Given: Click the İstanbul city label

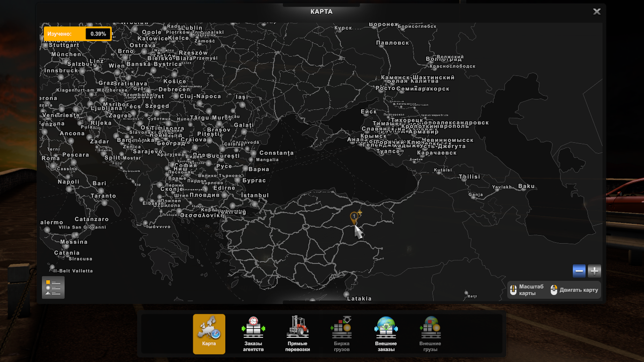Looking at the screenshot, I should coord(255,195).
